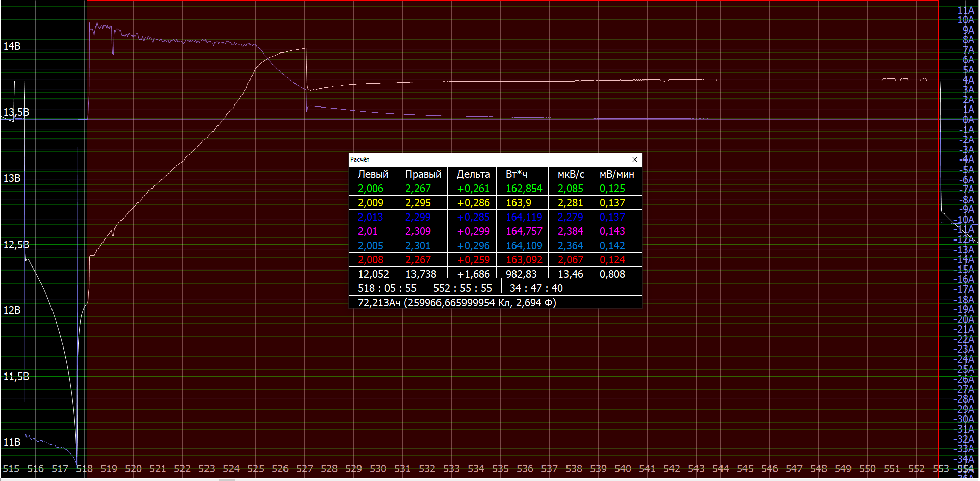980x481 pixels.
Task: Click the green 162,854 watt-hour value
Action: 524,189
